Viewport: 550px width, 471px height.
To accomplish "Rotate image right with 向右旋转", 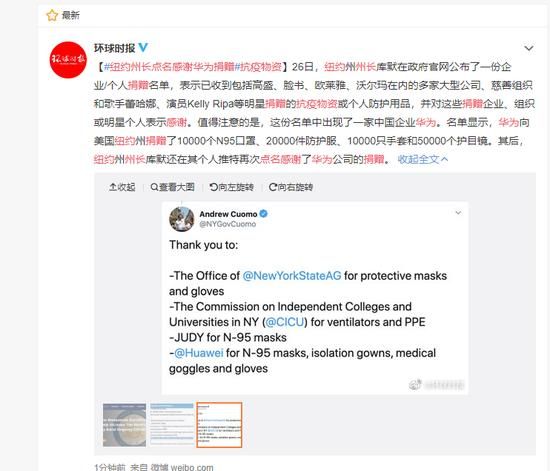I will (291, 187).
